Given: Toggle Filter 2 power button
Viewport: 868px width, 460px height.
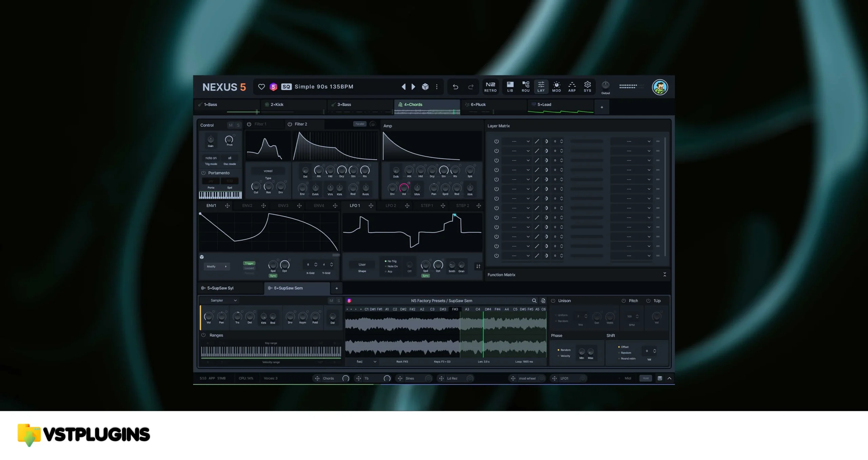Looking at the screenshot, I should [x=290, y=124].
